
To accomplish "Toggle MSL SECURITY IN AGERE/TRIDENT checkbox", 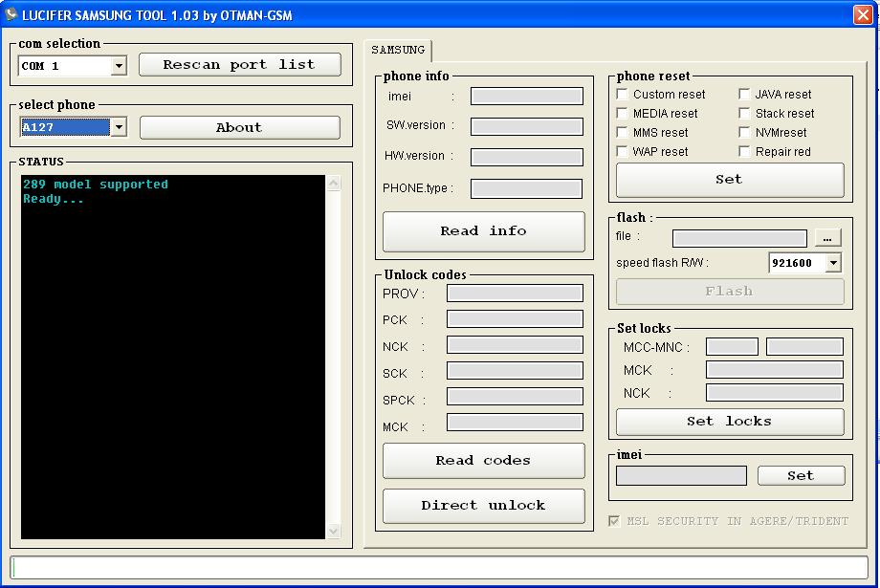I will [614, 521].
